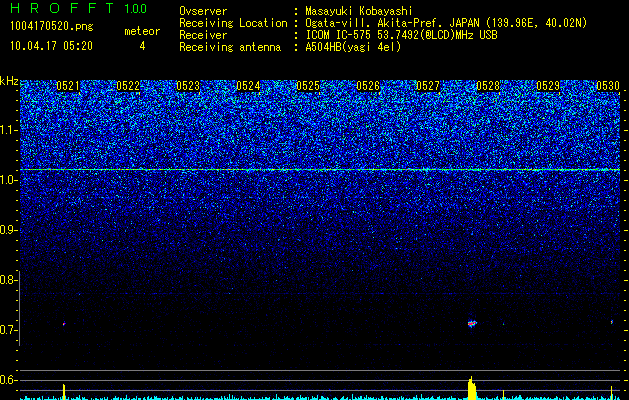Click the 1004170520.png filename text
Screen dimensions: 629x400
52,26
